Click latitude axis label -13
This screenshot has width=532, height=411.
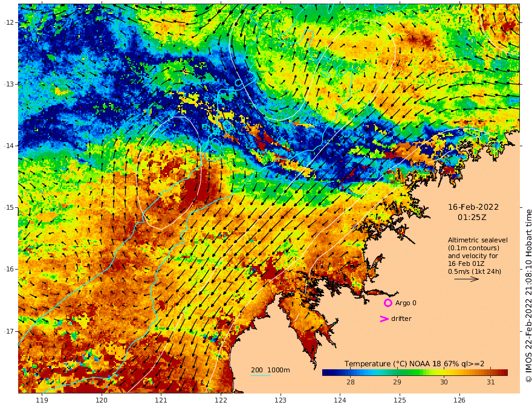click(9, 84)
